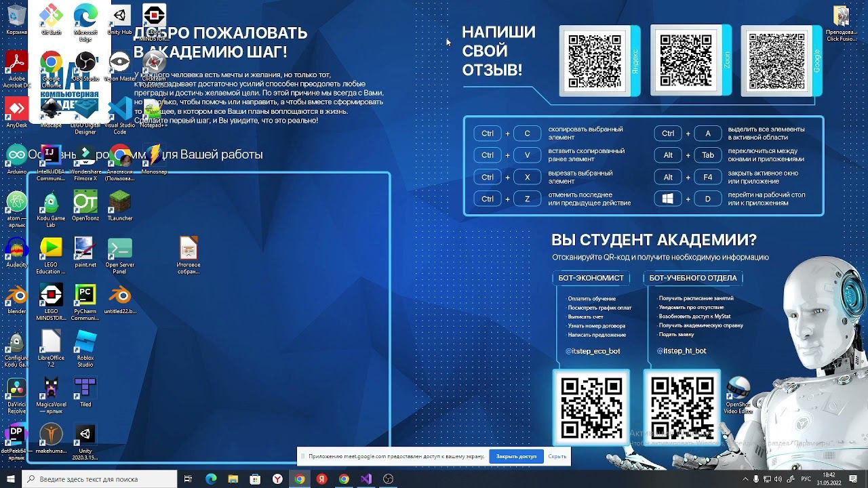Launch OBS Studio from the desktop
Image resolution: width=868 pixels, height=488 pixels.
coord(85,66)
